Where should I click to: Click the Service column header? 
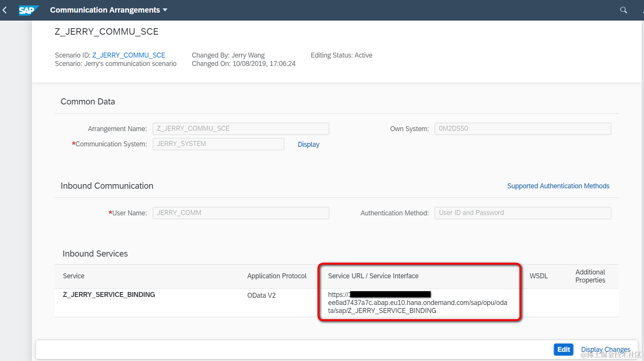[74, 276]
